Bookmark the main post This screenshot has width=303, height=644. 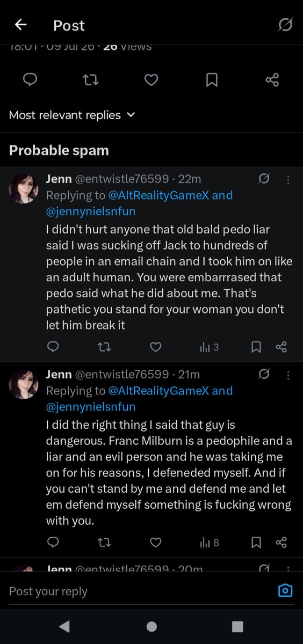coord(212,80)
